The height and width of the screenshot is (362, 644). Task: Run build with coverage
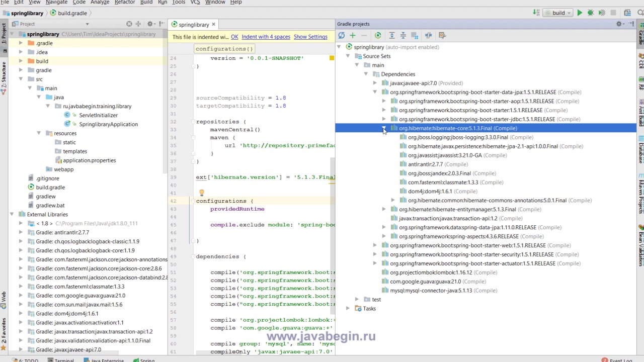(x=602, y=13)
